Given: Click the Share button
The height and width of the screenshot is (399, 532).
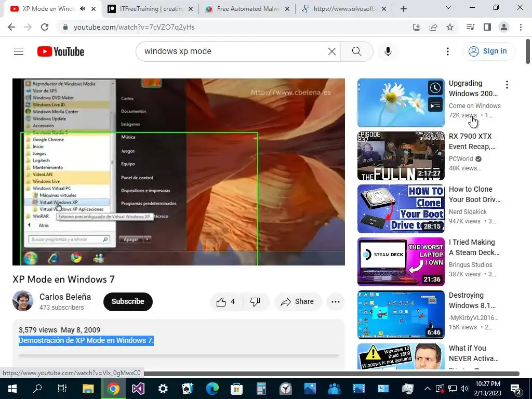Looking at the screenshot, I should coord(298,302).
